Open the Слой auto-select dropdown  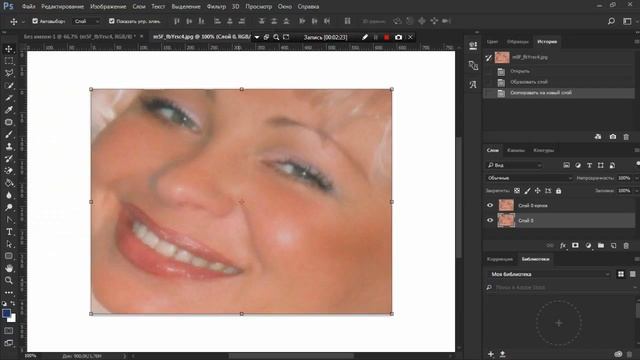(x=87, y=21)
